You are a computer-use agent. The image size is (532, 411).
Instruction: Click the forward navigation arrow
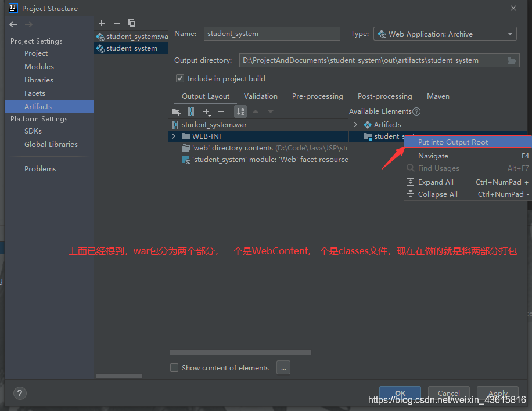(x=29, y=24)
